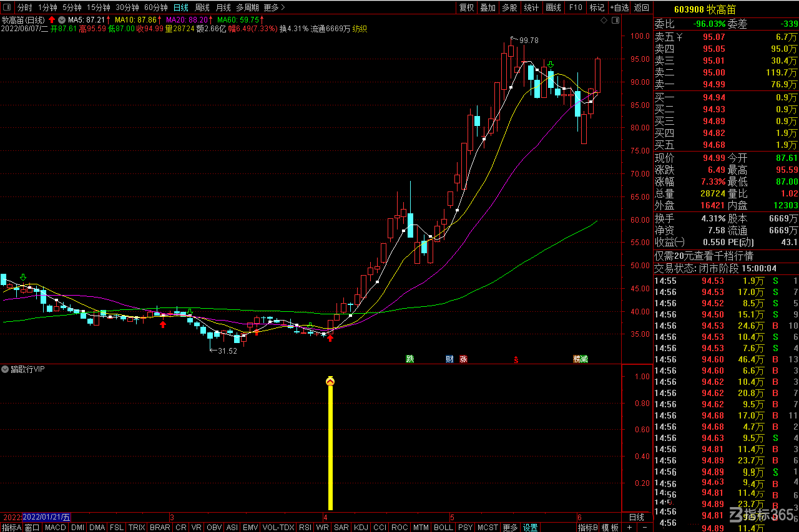Viewport: 799px width, 532px height.
Task: Click the 标记 mark button
Action: pyautogui.click(x=597, y=7)
